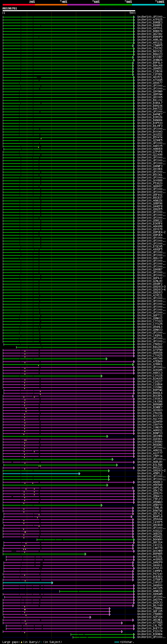Image resolution: width=167 pixels, height=644 pixels.
Task: Click the 'Large gaps' legend text
Action: click(x=11, y=642)
